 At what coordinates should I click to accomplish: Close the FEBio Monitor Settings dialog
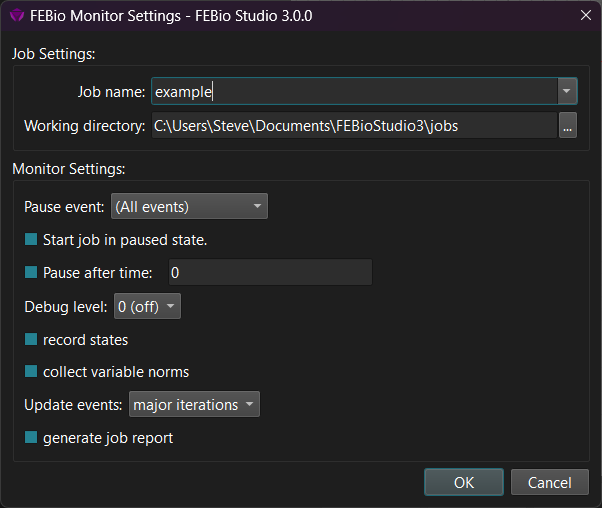pyautogui.click(x=585, y=15)
